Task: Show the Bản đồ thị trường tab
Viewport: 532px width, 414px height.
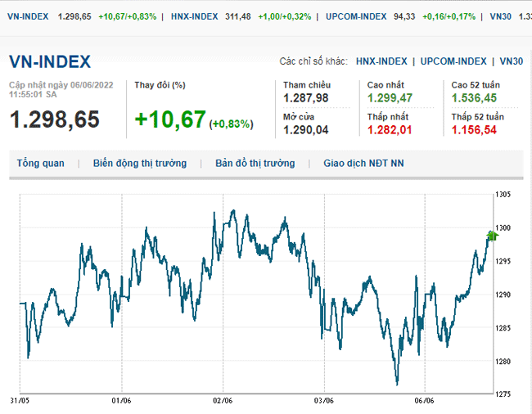Action: (x=255, y=163)
